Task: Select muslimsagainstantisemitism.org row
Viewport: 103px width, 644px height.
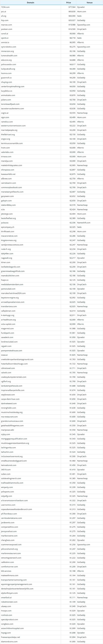Action: click(51, 443)
